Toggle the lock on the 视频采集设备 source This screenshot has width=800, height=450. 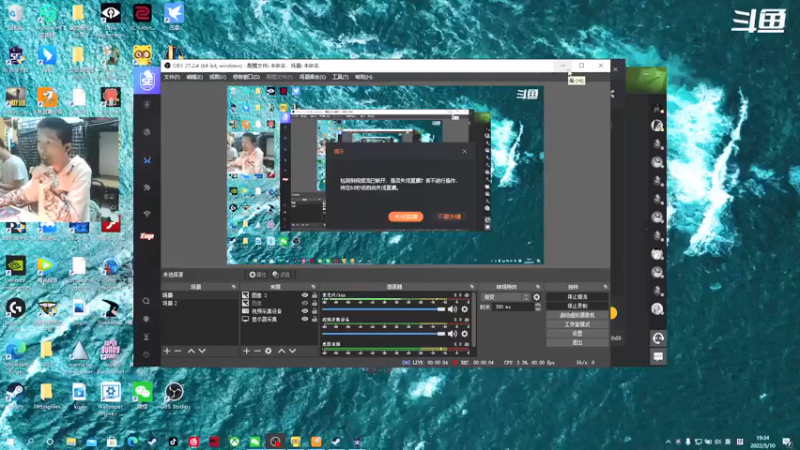point(314,311)
